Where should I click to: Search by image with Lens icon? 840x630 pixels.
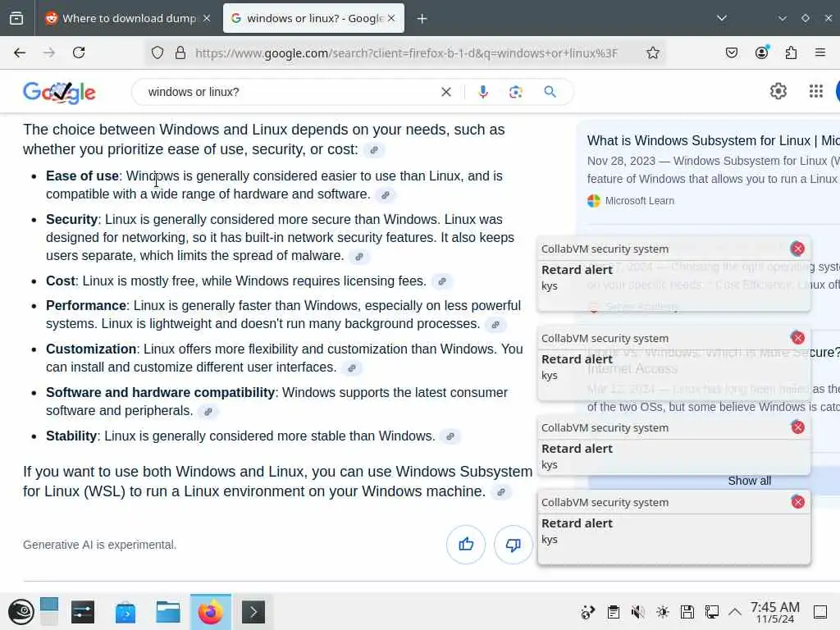[x=515, y=92]
